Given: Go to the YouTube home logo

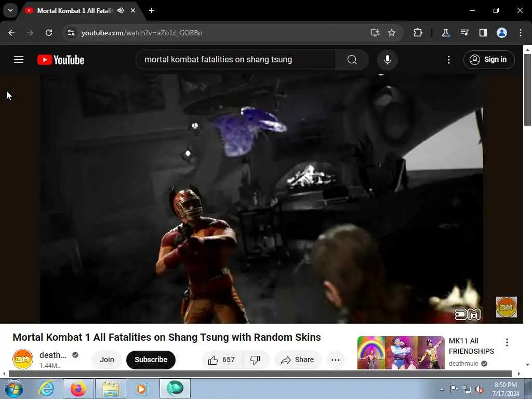Looking at the screenshot, I should pyautogui.click(x=61, y=60).
